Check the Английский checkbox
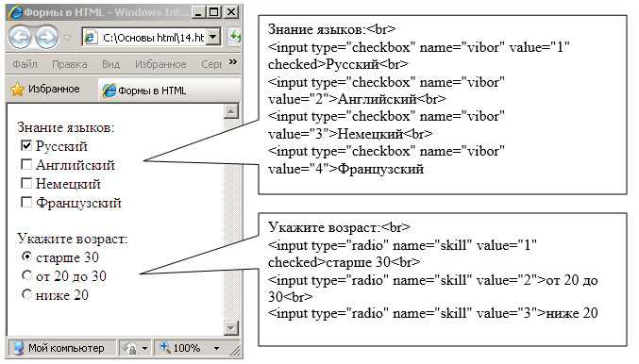639x364 pixels. pos(26,164)
